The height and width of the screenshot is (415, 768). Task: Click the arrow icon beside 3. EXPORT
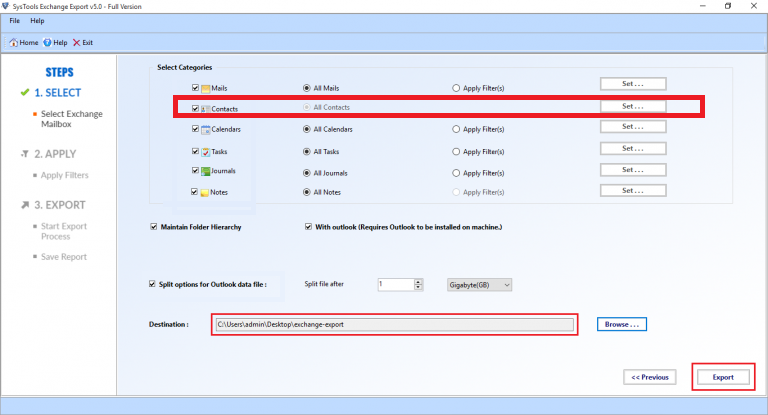tap(24, 205)
